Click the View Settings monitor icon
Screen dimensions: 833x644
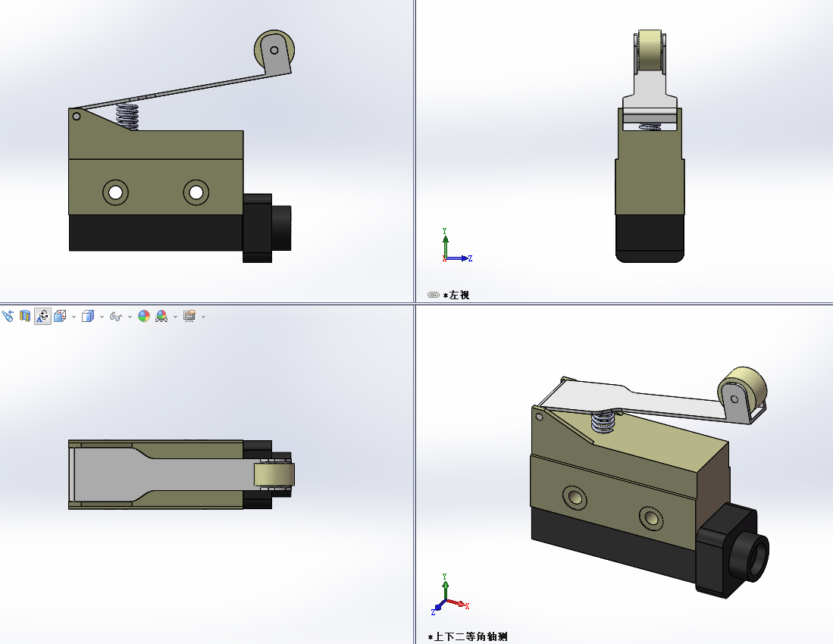tap(189, 317)
